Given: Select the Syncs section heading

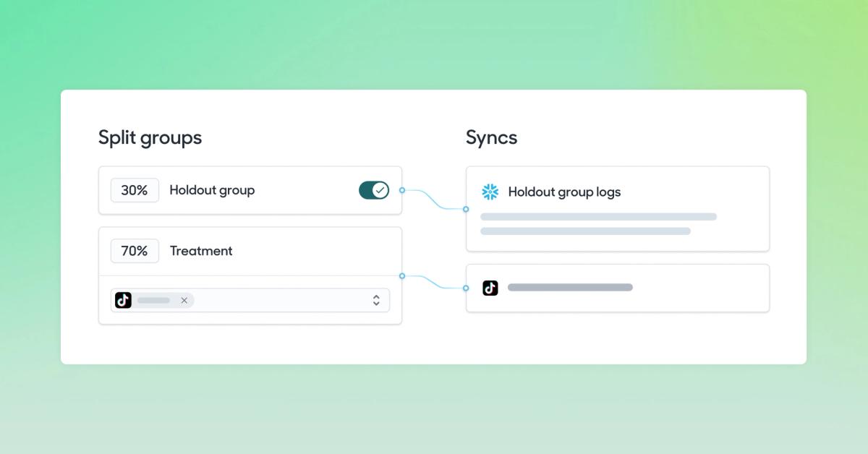Looking at the screenshot, I should [491, 137].
